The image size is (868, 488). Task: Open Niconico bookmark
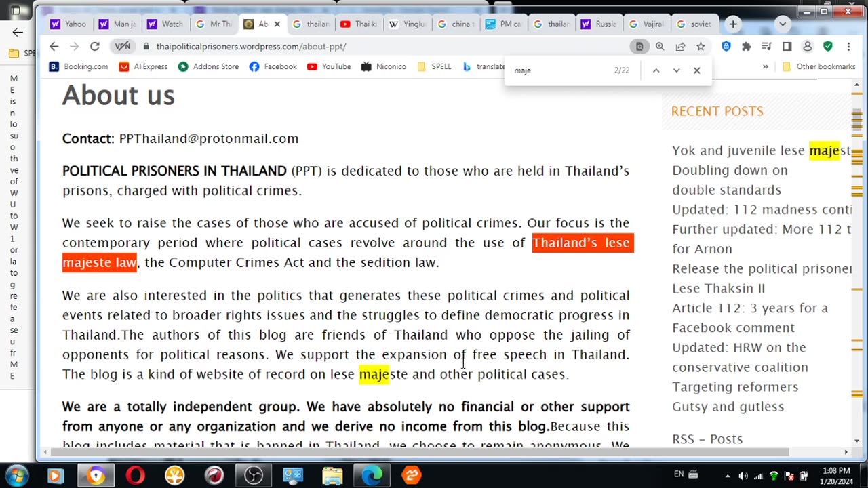(x=384, y=66)
